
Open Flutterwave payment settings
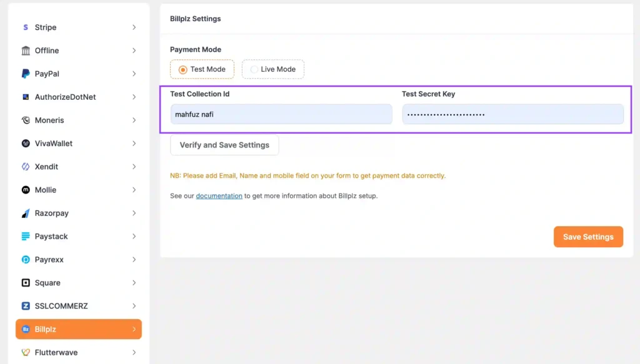[79, 353]
